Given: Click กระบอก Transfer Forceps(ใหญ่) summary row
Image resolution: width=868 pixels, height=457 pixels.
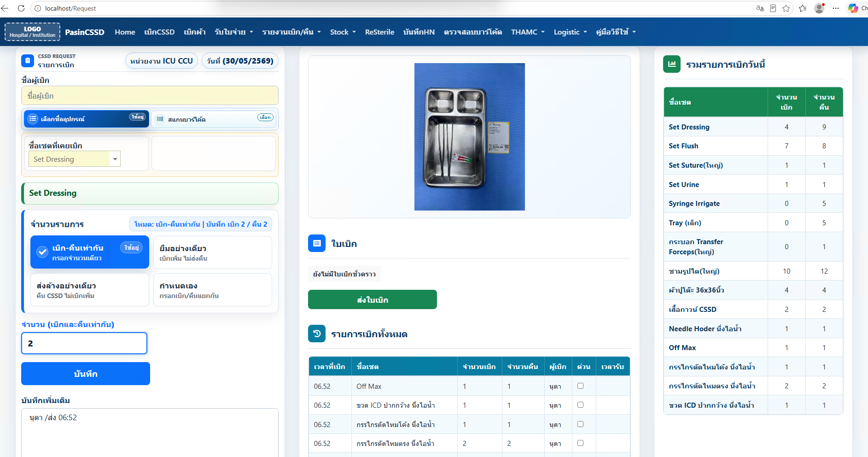Looking at the screenshot, I should coord(753,246).
